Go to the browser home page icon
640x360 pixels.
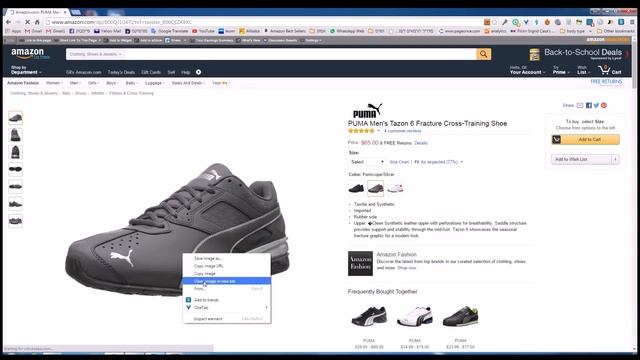coord(37,22)
